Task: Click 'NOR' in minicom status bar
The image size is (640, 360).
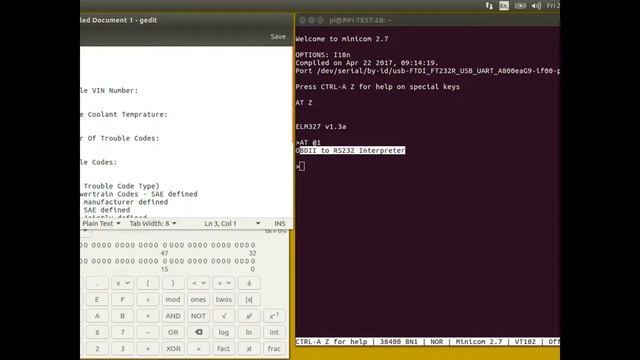Action: pos(436,342)
